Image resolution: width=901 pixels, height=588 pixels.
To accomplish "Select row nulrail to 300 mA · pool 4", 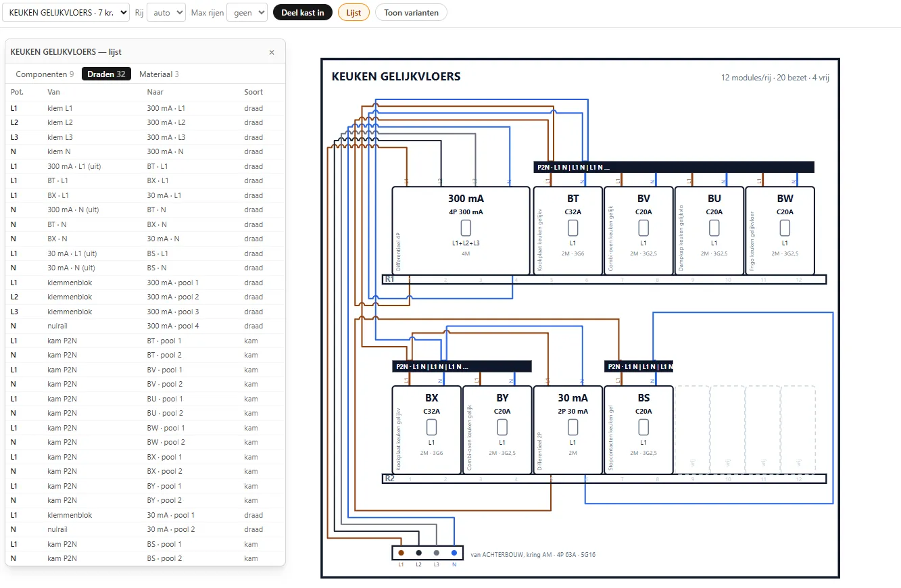I will click(x=145, y=326).
